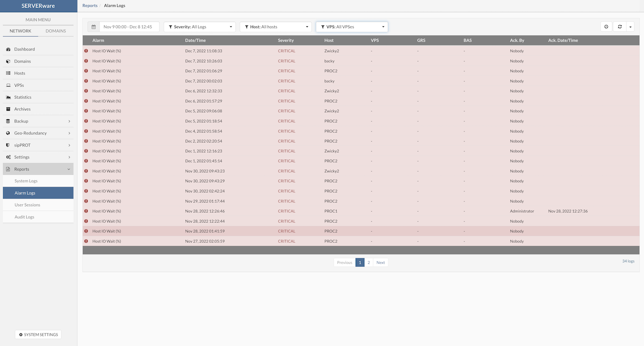644x346 pixels.
Task: Click the refresh logs icon button
Action: point(620,27)
